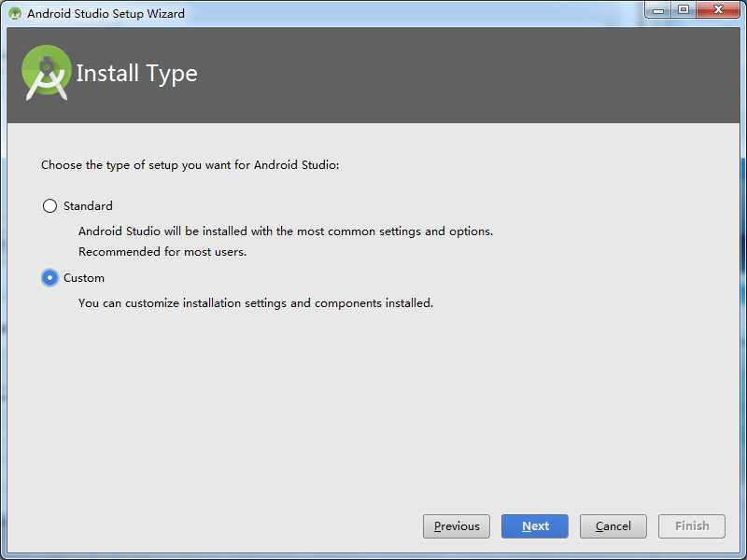The image size is (747, 560).
Task: Minimize the Setup Wizard window
Action: point(658,9)
